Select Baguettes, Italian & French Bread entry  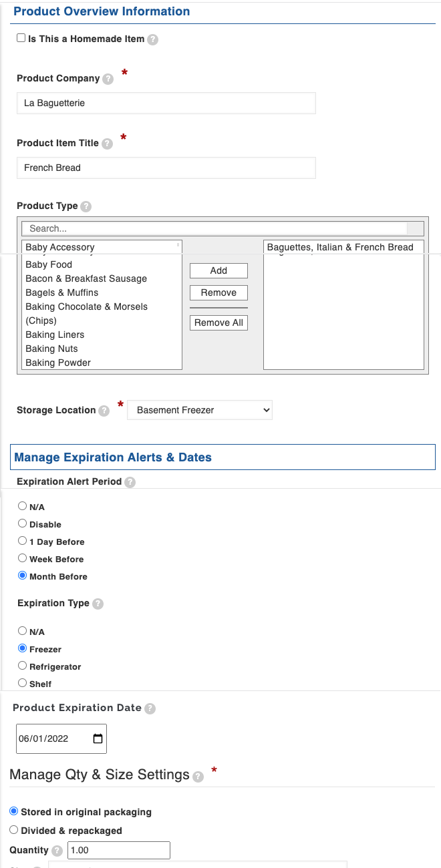tap(340, 247)
